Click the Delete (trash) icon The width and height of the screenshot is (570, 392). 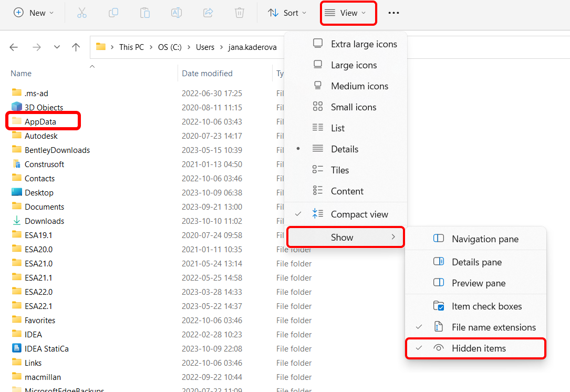tap(240, 13)
